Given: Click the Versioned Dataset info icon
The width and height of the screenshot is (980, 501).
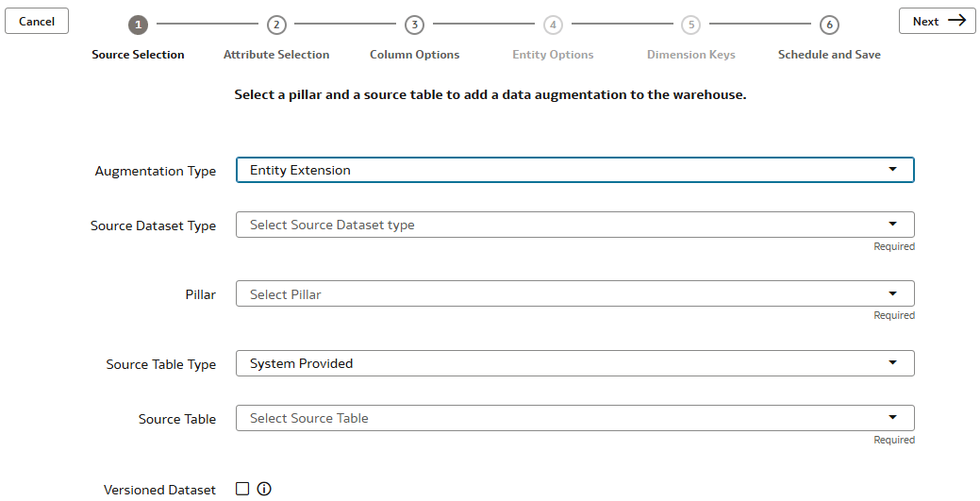Looking at the screenshot, I should click(264, 489).
